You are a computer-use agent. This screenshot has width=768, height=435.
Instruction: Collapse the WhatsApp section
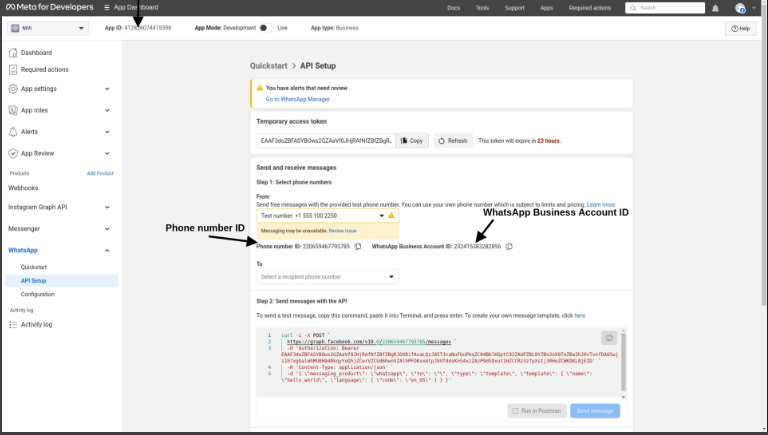pos(107,250)
